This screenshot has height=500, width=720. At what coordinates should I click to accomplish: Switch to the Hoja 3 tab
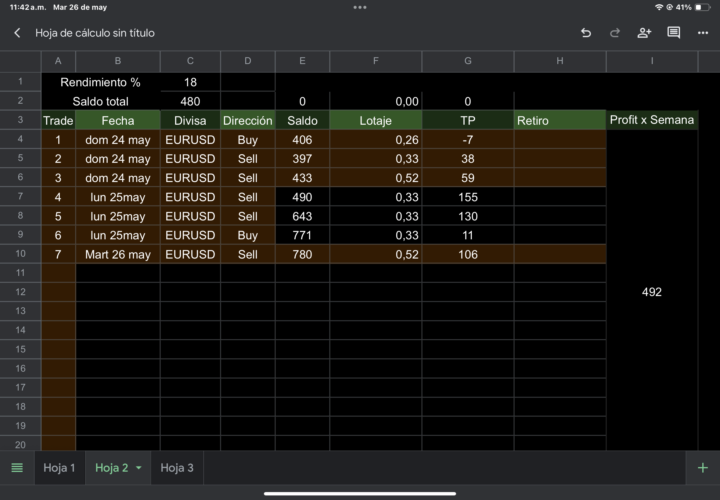tap(177, 468)
